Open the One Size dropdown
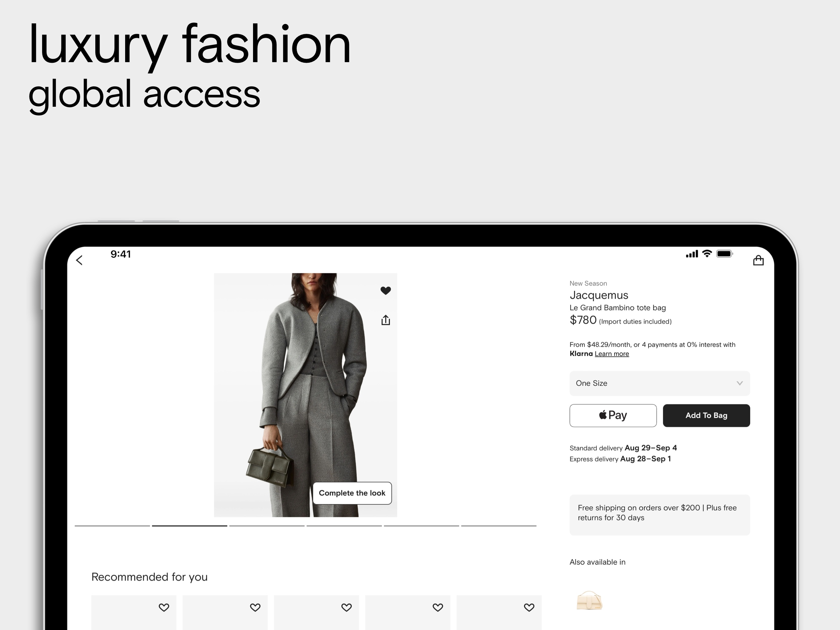The image size is (840, 630). tap(660, 383)
